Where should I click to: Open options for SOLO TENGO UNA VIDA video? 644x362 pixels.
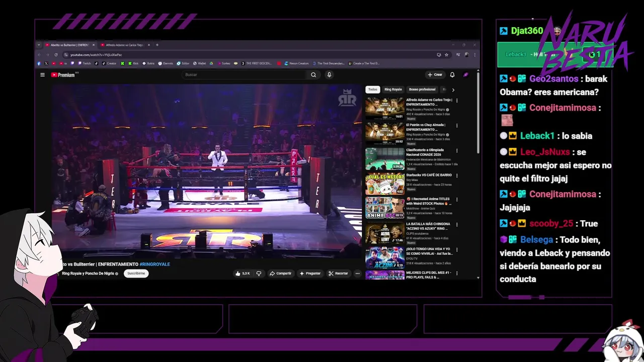click(x=457, y=249)
